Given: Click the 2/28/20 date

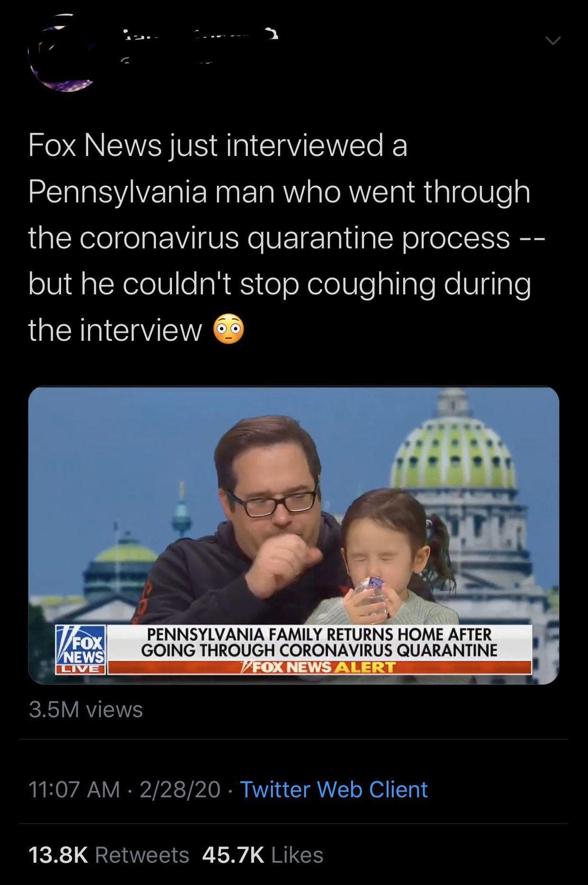Looking at the screenshot, I should (x=181, y=789).
